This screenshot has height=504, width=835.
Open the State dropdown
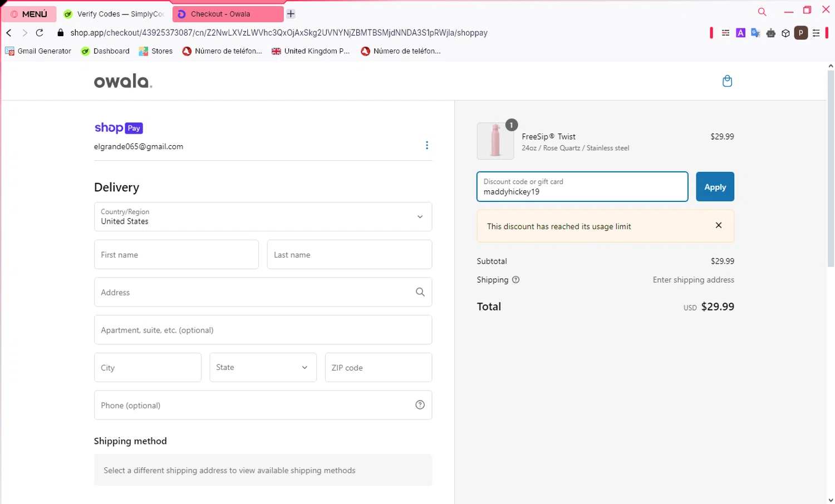pyautogui.click(x=263, y=367)
